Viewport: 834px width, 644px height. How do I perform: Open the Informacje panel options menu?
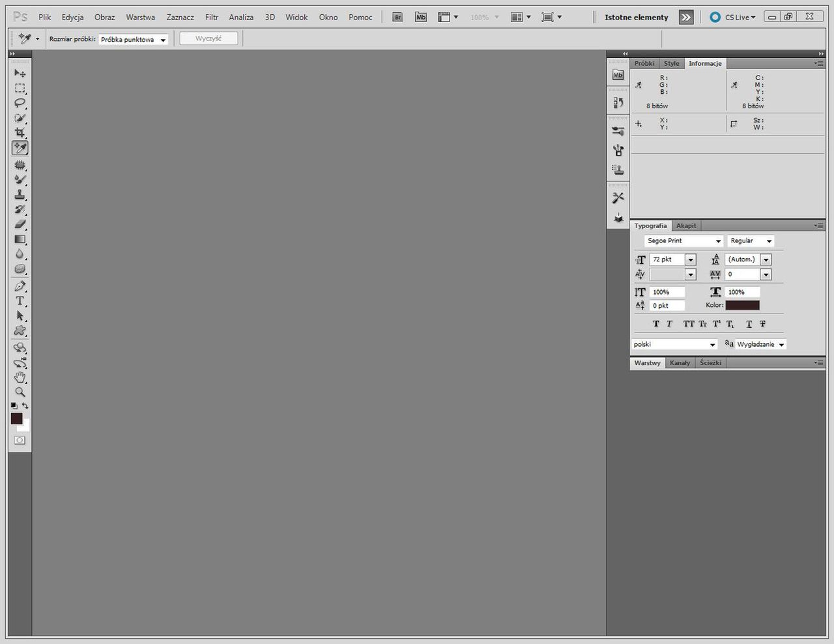[819, 63]
